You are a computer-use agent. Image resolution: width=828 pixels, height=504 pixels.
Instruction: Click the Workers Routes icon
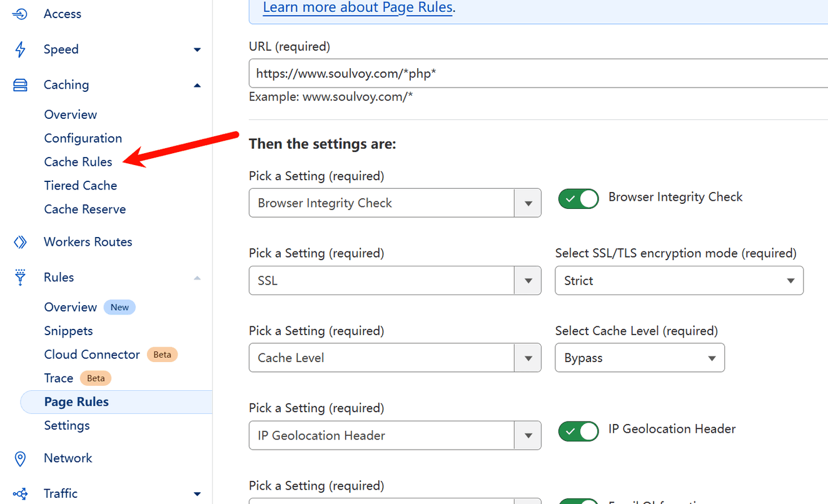19,241
